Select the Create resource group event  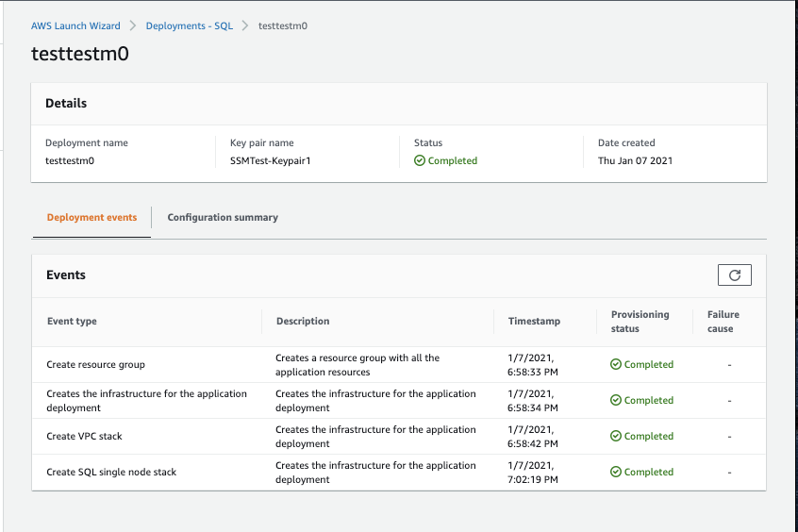click(x=95, y=364)
